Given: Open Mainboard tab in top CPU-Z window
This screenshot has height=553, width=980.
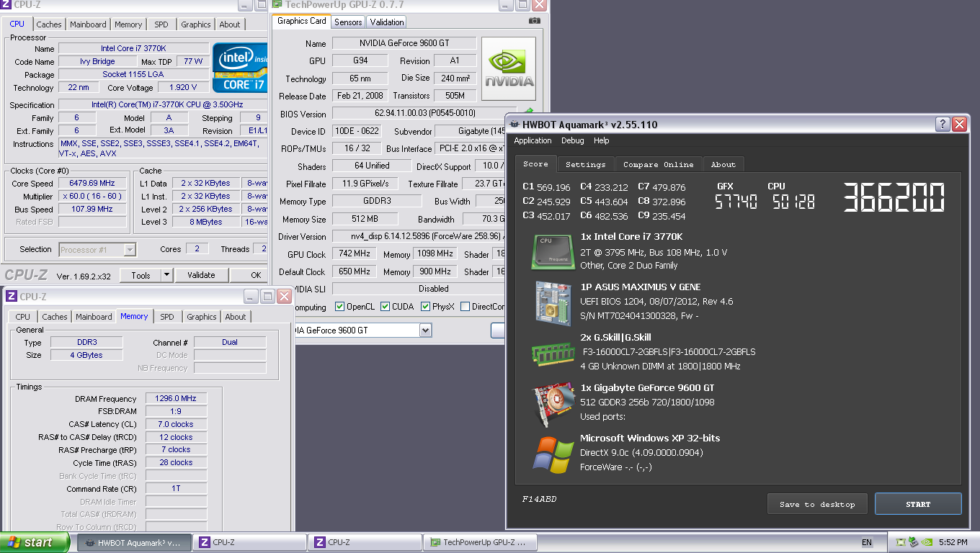Looking at the screenshot, I should 88,24.
